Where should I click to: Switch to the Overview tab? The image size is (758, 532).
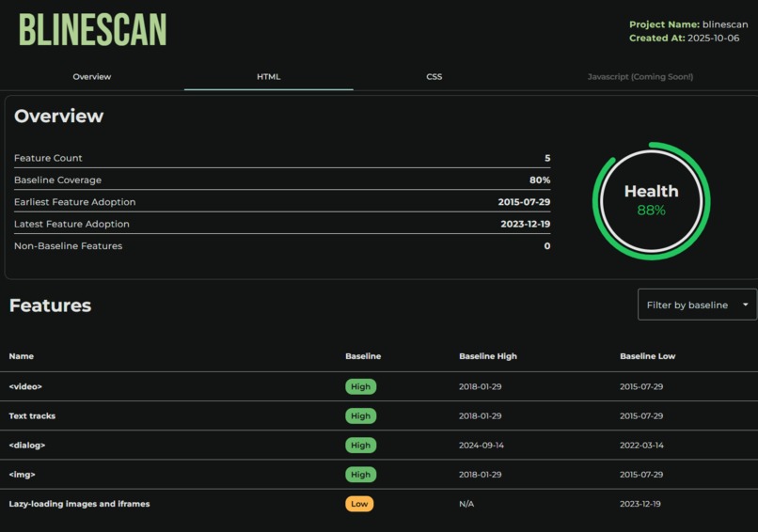[92, 76]
